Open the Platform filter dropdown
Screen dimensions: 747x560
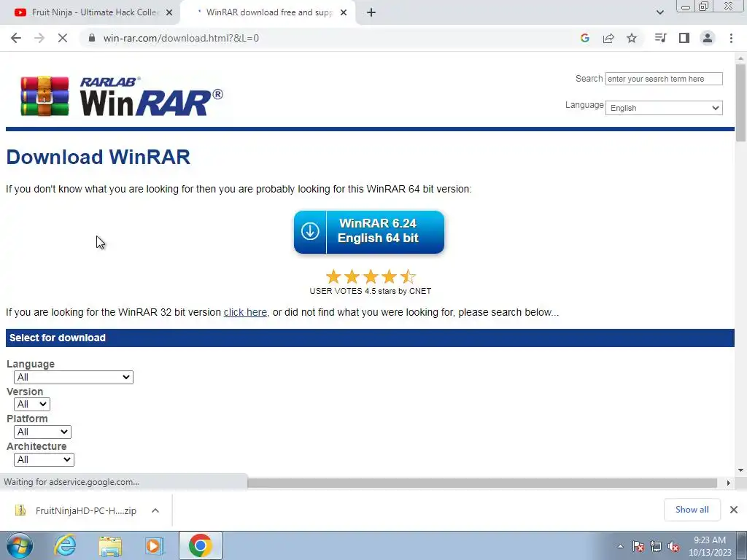tap(42, 432)
